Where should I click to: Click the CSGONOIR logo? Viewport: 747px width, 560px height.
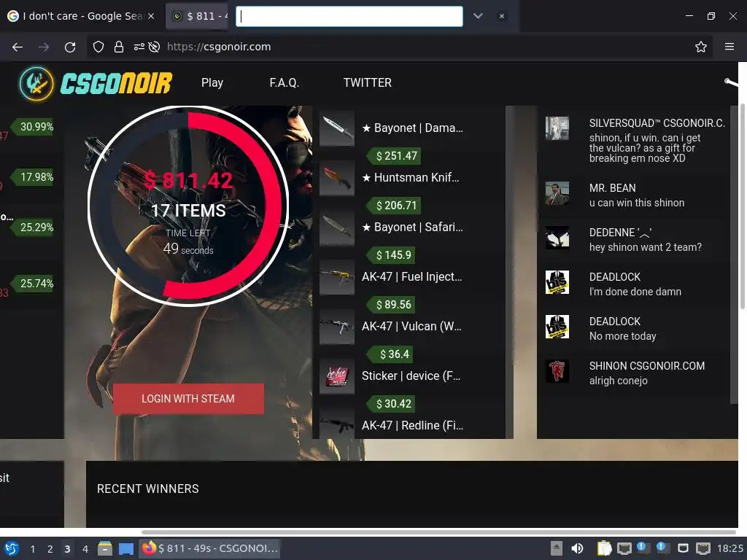pos(96,83)
